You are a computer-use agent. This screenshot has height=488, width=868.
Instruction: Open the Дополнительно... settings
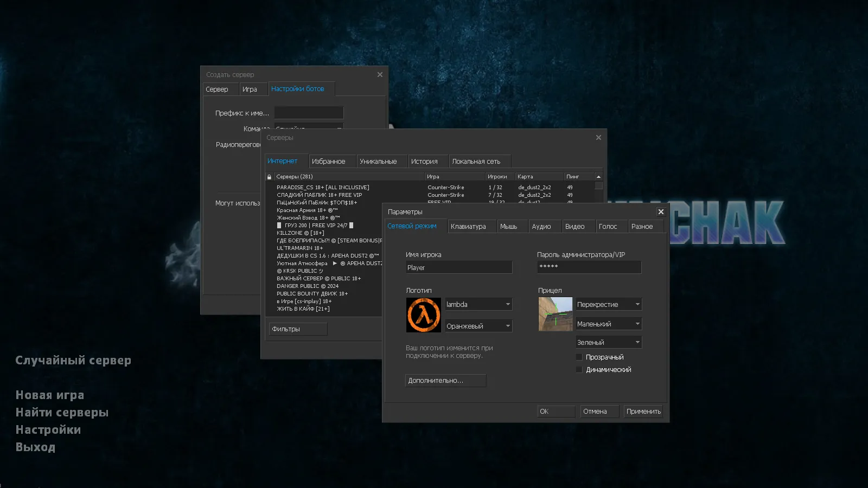pyautogui.click(x=445, y=380)
